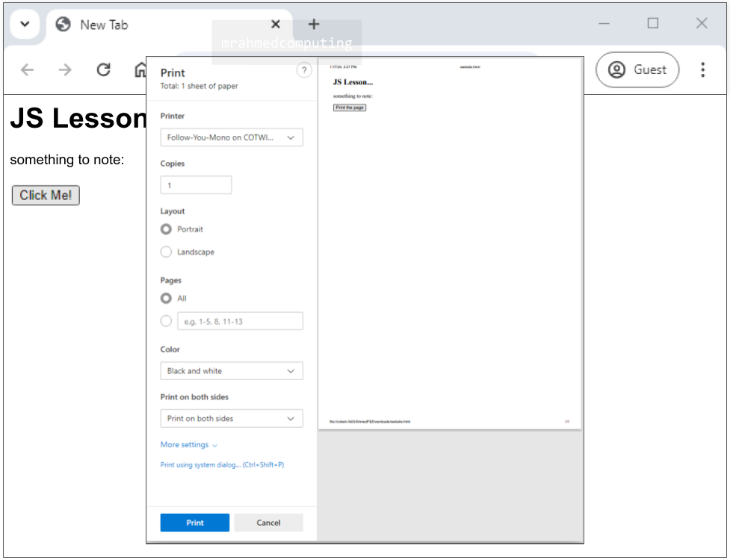The width and height of the screenshot is (730, 560).
Task: Reload the page with refresh icon
Action: coord(104,70)
